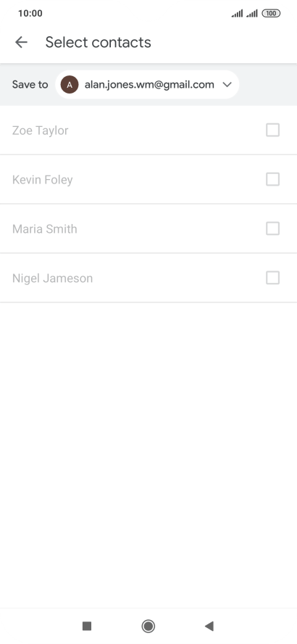Open alan.jones.wm@gmail.com account selector

147,85
